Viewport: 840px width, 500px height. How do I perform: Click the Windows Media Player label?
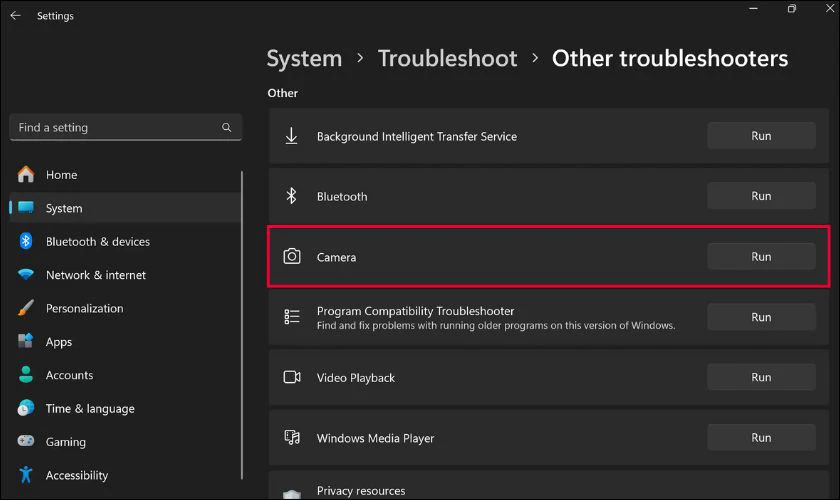coord(375,438)
